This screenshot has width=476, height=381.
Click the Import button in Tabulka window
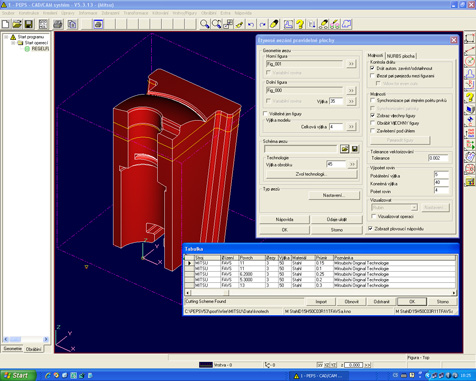[x=321, y=302]
